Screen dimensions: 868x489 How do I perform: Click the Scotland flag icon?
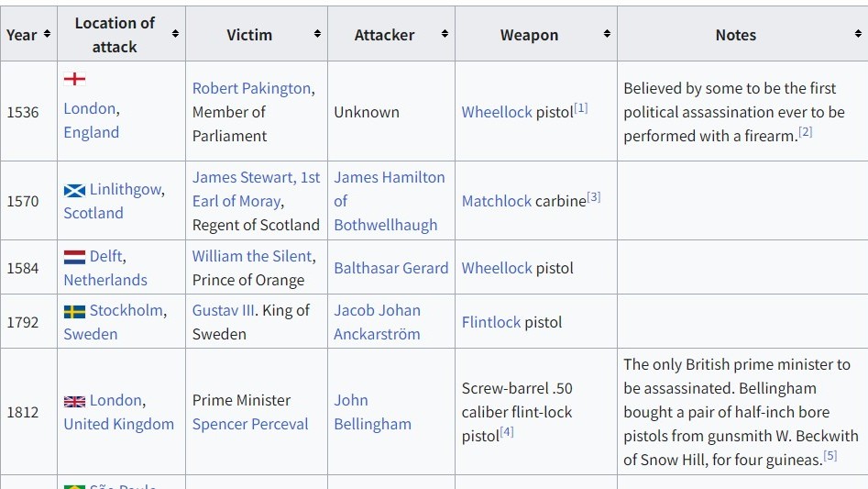(74, 191)
